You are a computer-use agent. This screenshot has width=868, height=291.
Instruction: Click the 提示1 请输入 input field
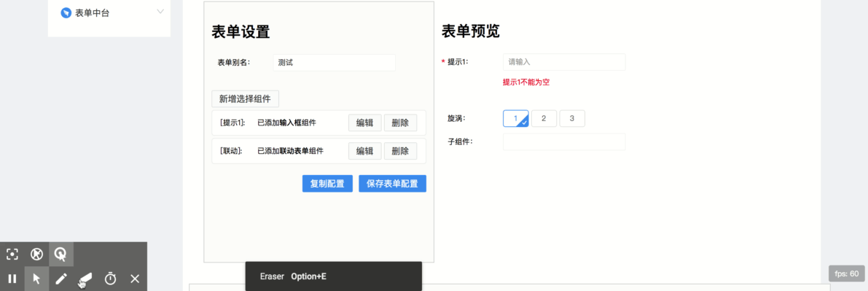[564, 62]
